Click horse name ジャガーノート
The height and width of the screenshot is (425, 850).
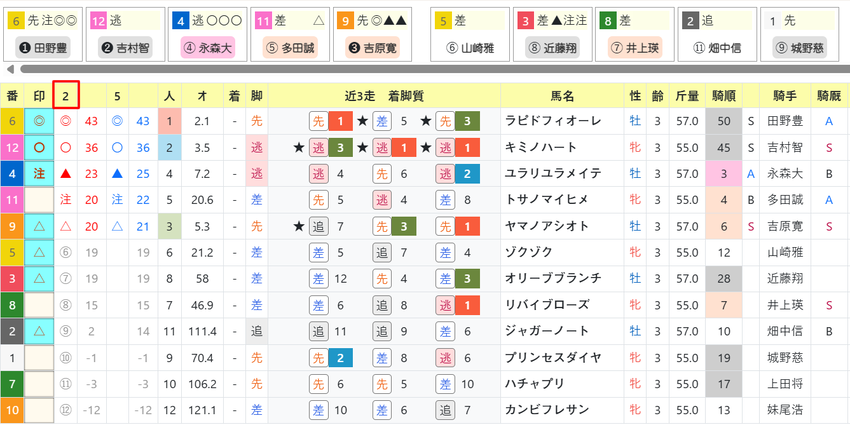point(546,331)
